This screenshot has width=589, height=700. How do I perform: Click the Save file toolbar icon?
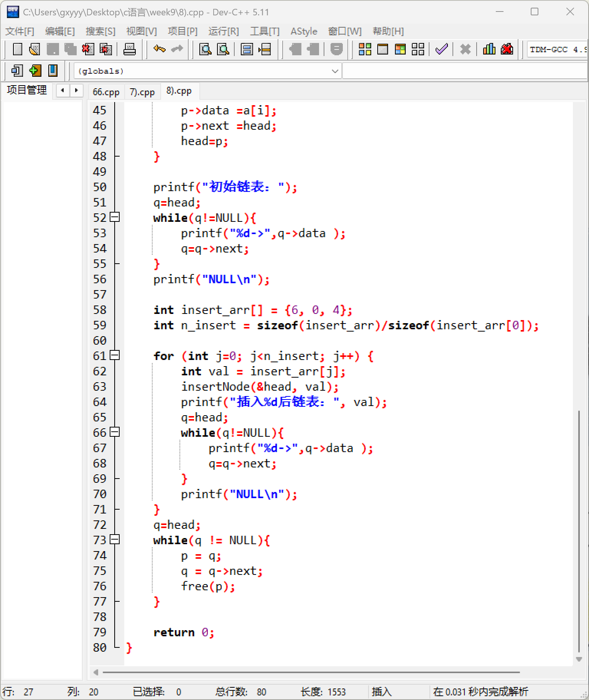click(53, 49)
